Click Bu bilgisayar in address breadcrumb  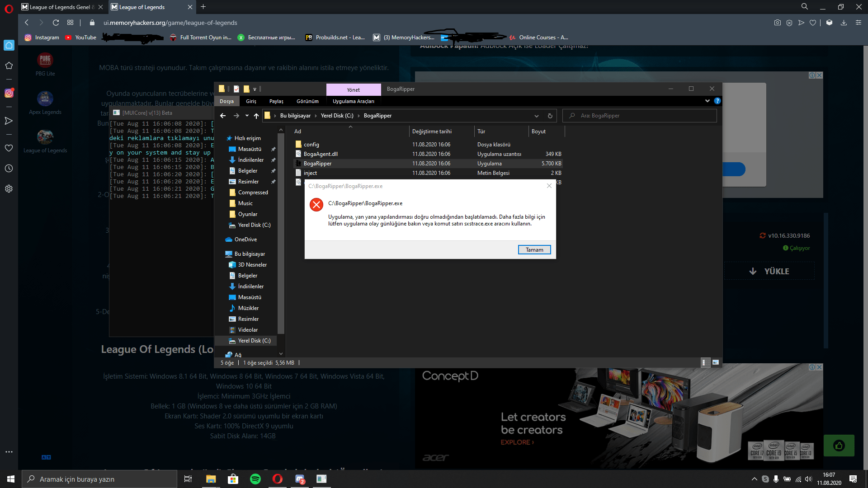(295, 116)
